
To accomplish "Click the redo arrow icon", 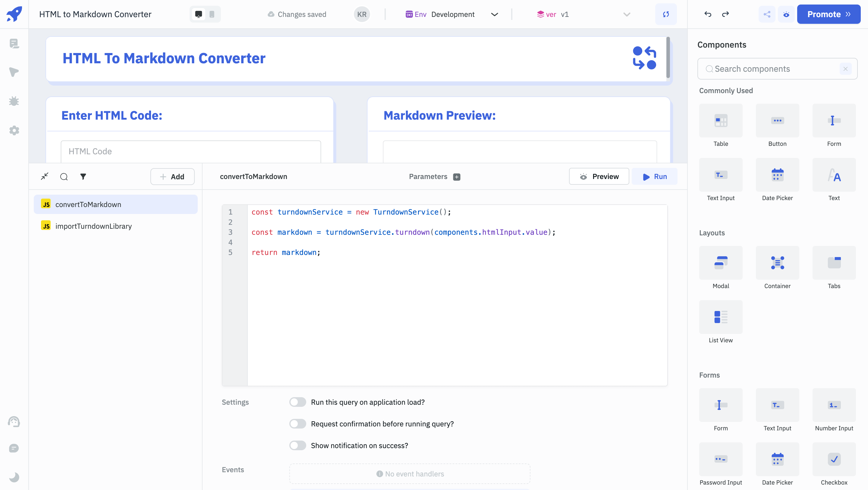I will (x=725, y=14).
